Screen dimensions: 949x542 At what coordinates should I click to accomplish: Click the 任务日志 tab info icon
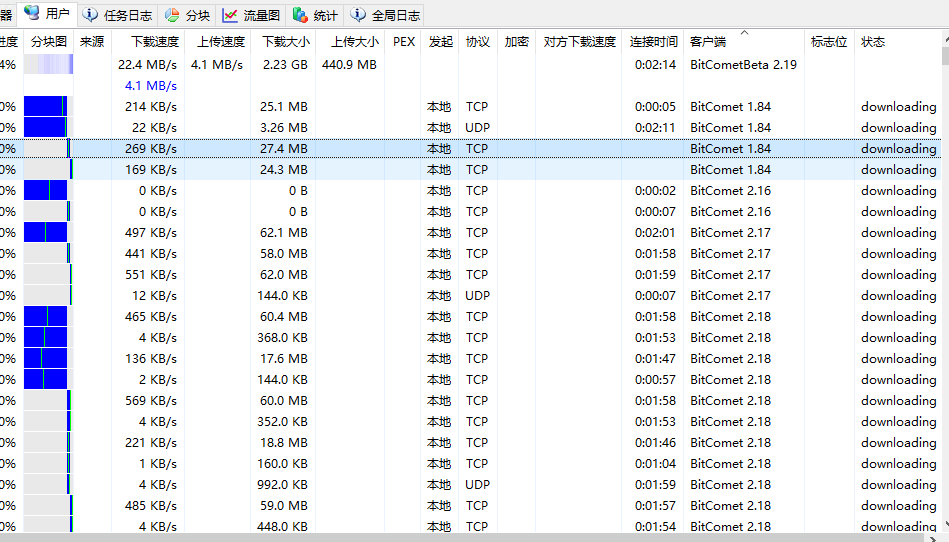tap(92, 15)
